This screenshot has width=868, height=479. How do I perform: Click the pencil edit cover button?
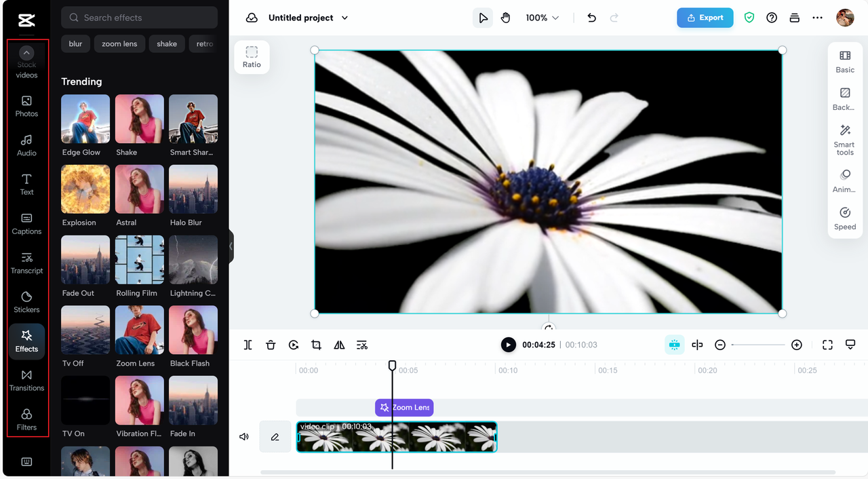(x=275, y=437)
